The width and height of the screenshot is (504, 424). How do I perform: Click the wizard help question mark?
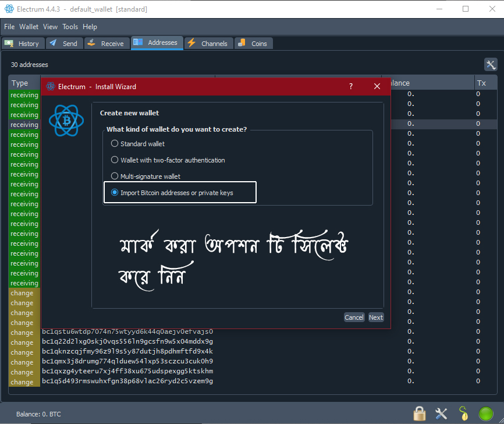point(351,87)
